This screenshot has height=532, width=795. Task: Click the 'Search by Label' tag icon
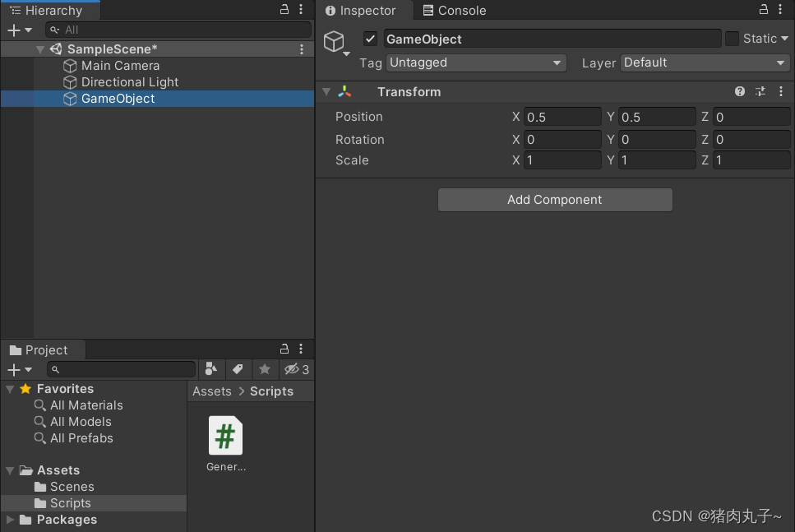coord(238,369)
